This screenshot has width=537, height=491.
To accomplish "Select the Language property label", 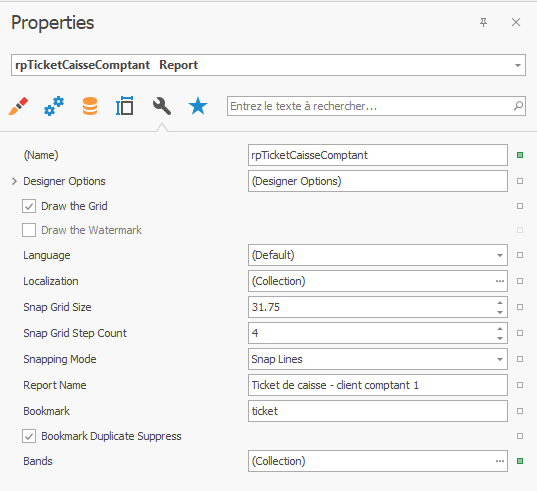I will pos(47,255).
